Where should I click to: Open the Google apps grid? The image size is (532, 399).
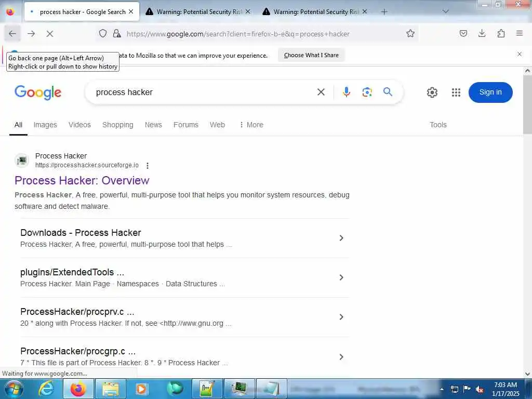pyautogui.click(x=456, y=92)
